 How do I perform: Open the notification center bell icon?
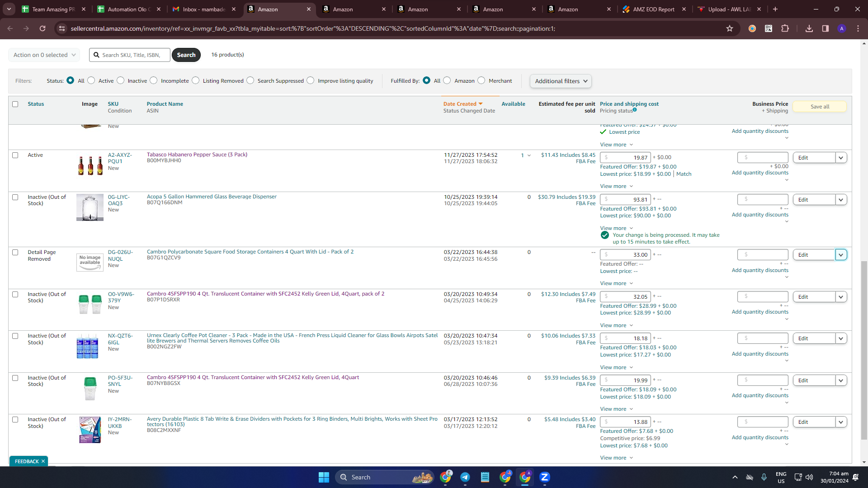(x=856, y=477)
